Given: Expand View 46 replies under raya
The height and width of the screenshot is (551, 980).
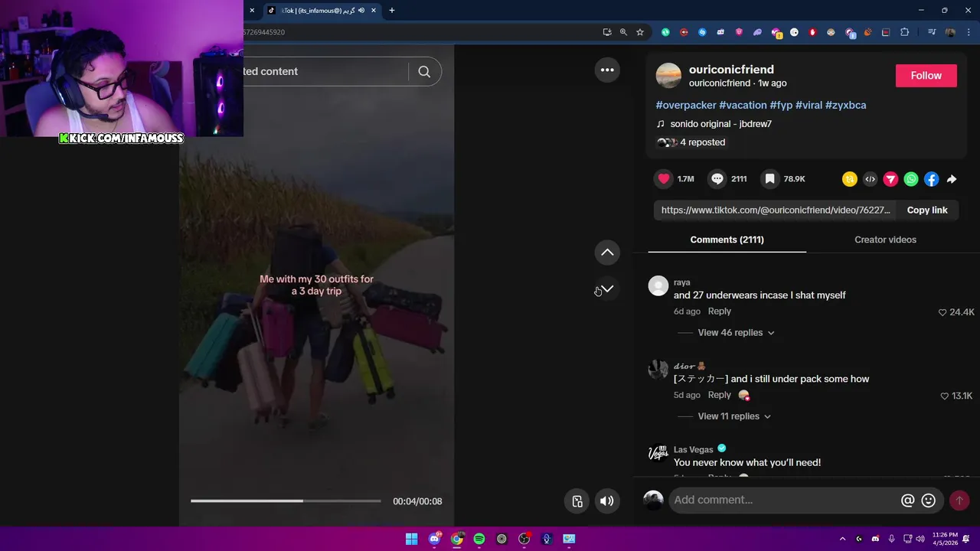Looking at the screenshot, I should pos(736,333).
